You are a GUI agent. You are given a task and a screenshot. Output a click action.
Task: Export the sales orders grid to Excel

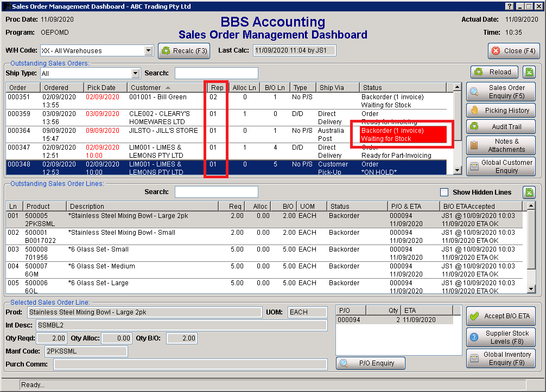[x=528, y=72]
